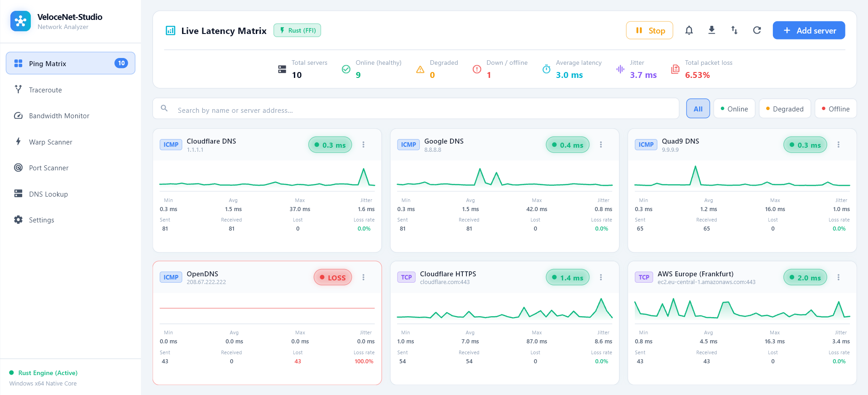Open the Bandwidth Monitor page
The width and height of the screenshot is (868, 395).
(x=71, y=116)
